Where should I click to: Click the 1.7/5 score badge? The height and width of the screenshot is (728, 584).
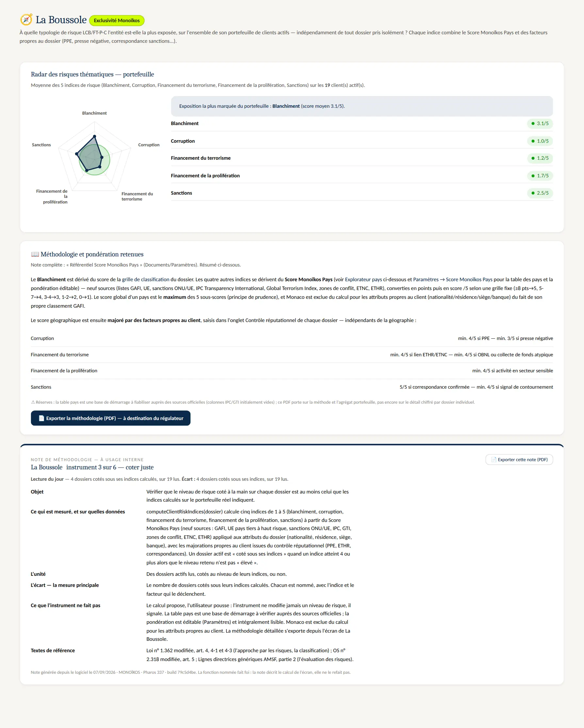coord(540,176)
